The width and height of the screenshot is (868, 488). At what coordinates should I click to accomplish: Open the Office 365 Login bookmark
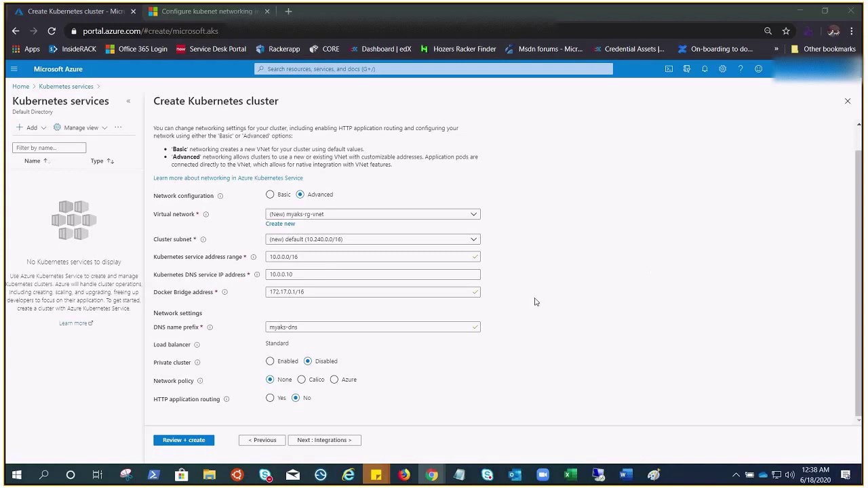tap(136, 49)
